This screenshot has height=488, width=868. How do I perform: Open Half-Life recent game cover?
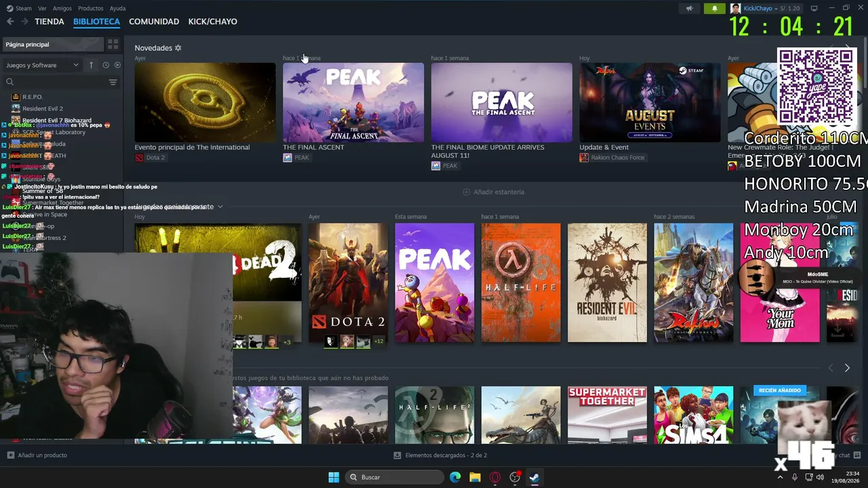pos(521,283)
